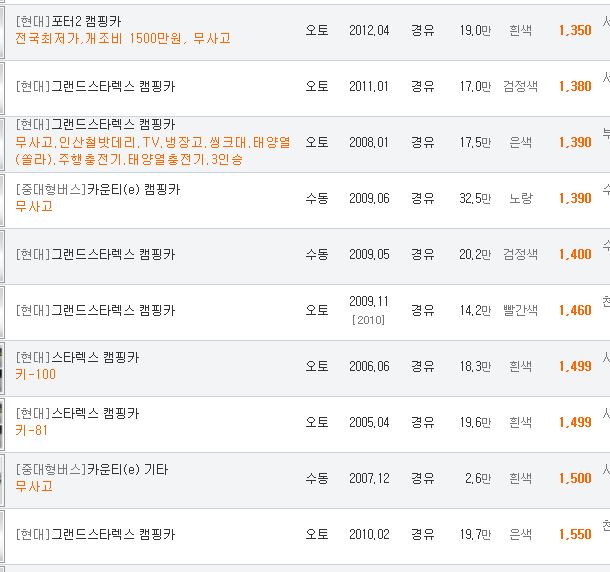Select price 1,499 in the 2005.04 row
The image size is (610, 572).
pos(575,422)
